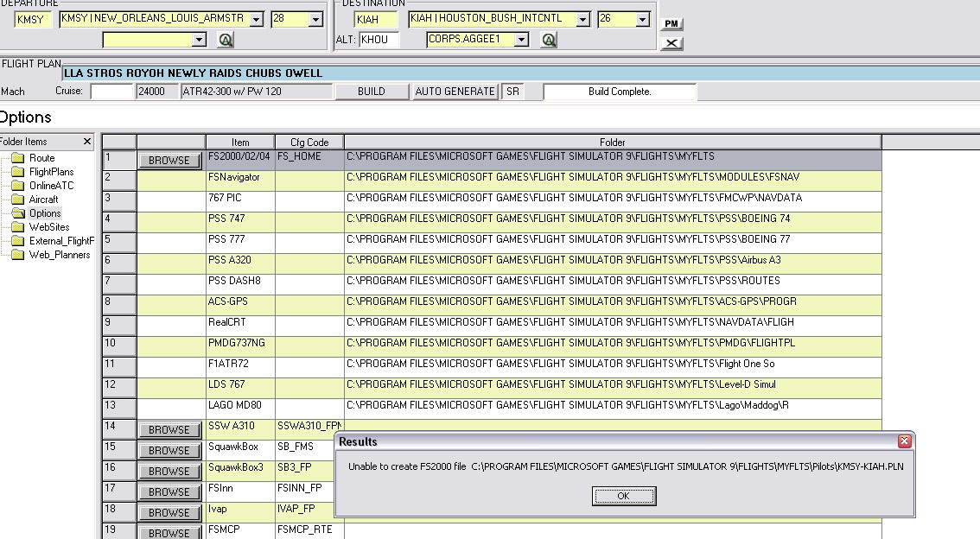980x539 pixels.
Task: Click the FS_HOME cfg code cell
Action: point(309,160)
